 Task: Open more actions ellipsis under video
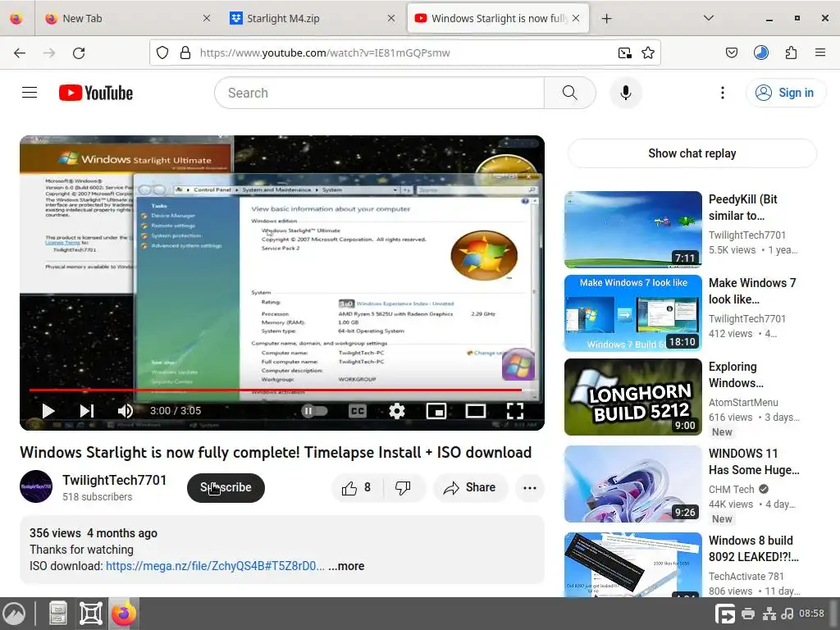click(529, 487)
